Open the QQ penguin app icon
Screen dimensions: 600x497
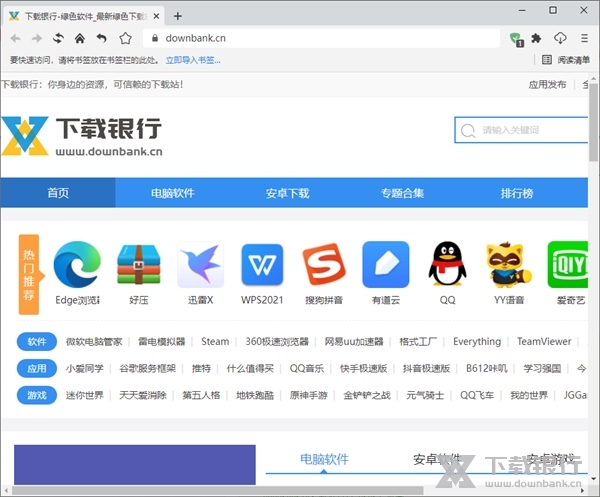click(447, 264)
